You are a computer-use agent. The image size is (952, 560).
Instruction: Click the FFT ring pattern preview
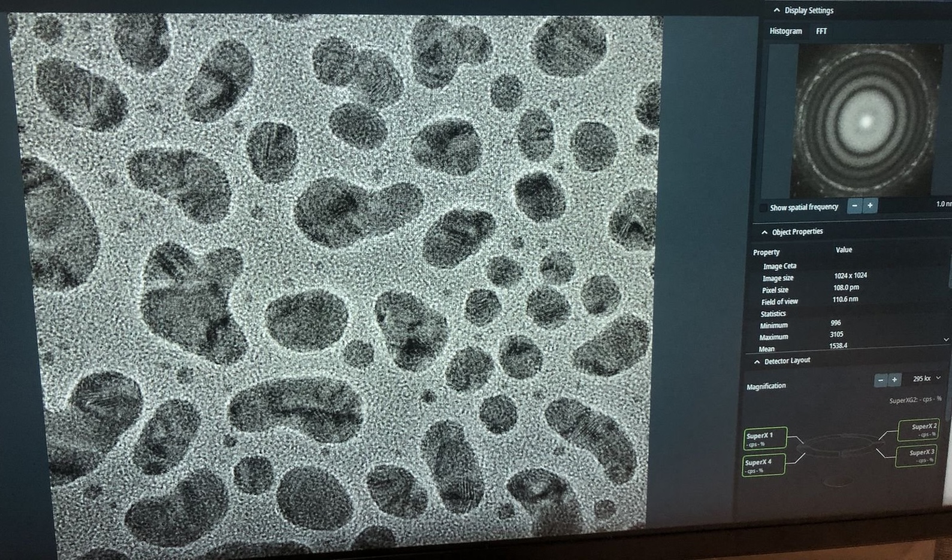(865, 121)
